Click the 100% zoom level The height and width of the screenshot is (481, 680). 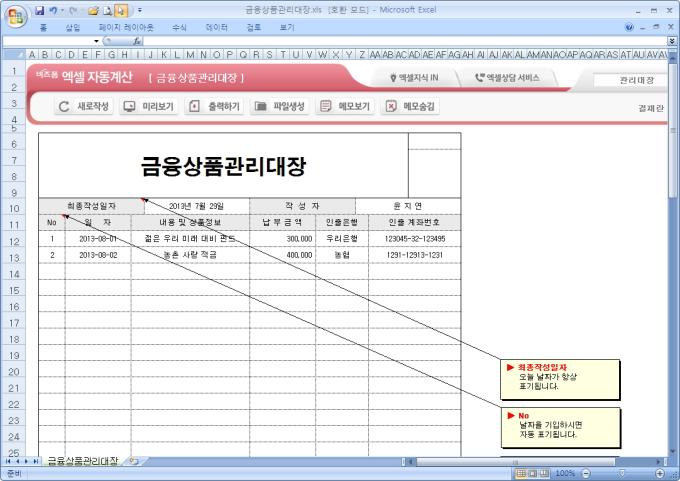(x=565, y=474)
